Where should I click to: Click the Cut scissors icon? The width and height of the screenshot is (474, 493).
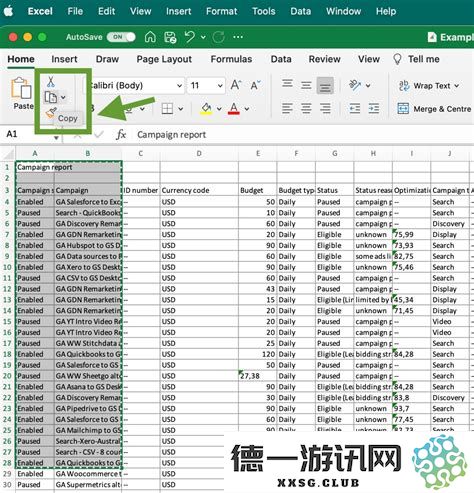pyautogui.click(x=50, y=81)
